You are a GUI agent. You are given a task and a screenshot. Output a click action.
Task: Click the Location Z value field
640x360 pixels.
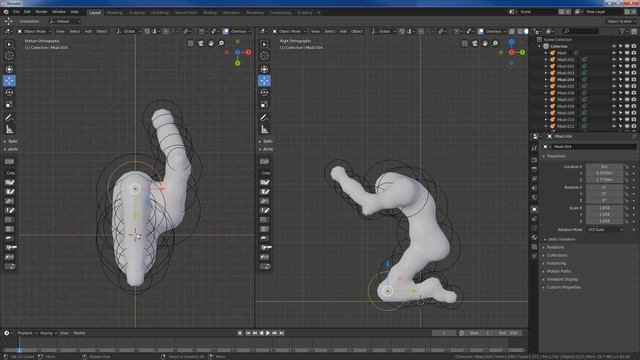pyautogui.click(x=604, y=180)
